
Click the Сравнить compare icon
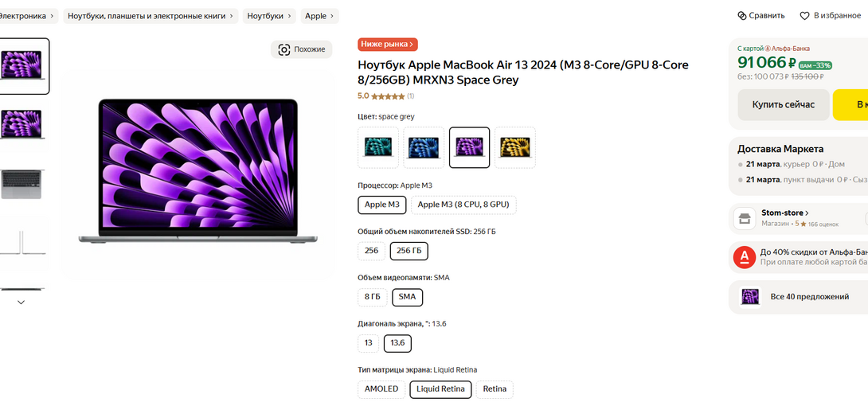(742, 15)
